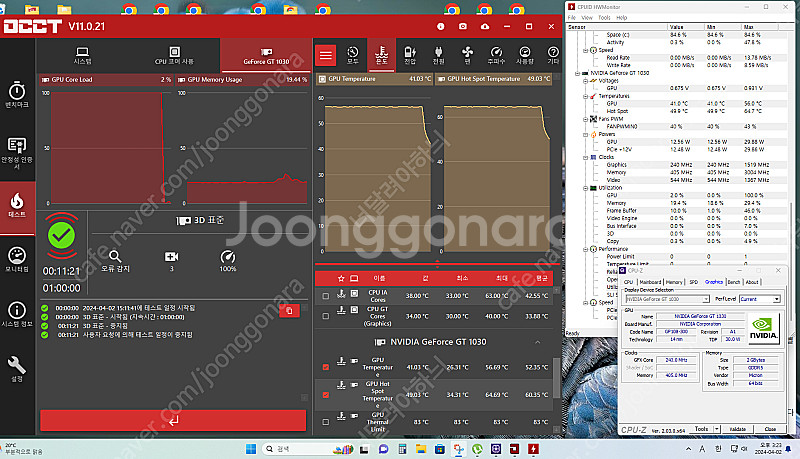Click the taskbar search box
The width and height of the screenshot is (800, 459).
pos(308,449)
